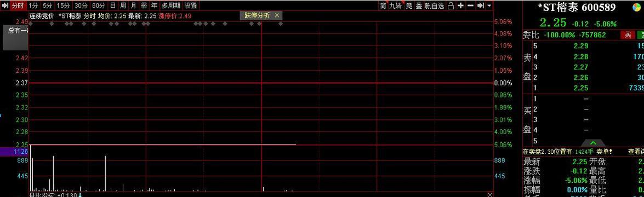This screenshot has width=644, height=197.
Task: Click the X icon at chart bottom-right corner
Action: coord(489,194)
